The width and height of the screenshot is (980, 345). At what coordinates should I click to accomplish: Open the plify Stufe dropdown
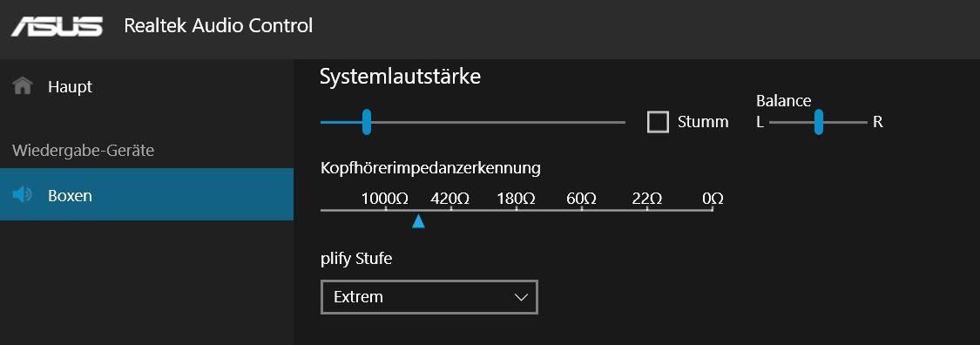tap(429, 297)
